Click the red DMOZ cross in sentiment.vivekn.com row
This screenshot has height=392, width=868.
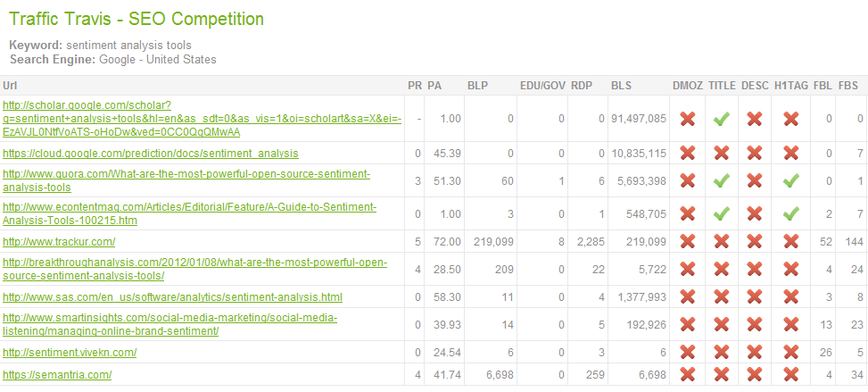688,353
